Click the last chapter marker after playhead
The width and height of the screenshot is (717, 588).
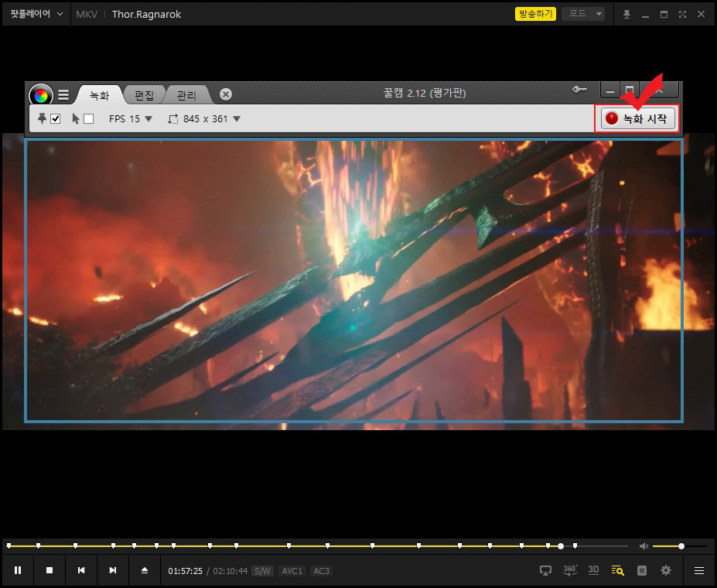(x=575, y=545)
